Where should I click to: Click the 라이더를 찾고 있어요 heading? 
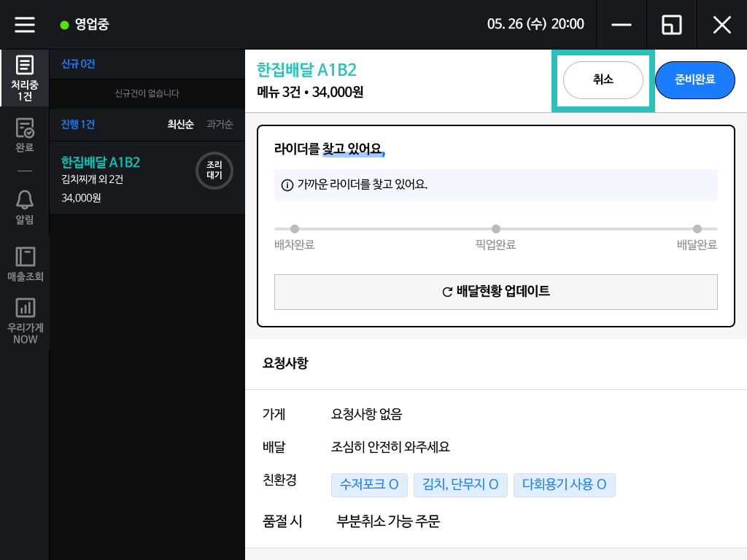tap(329, 149)
